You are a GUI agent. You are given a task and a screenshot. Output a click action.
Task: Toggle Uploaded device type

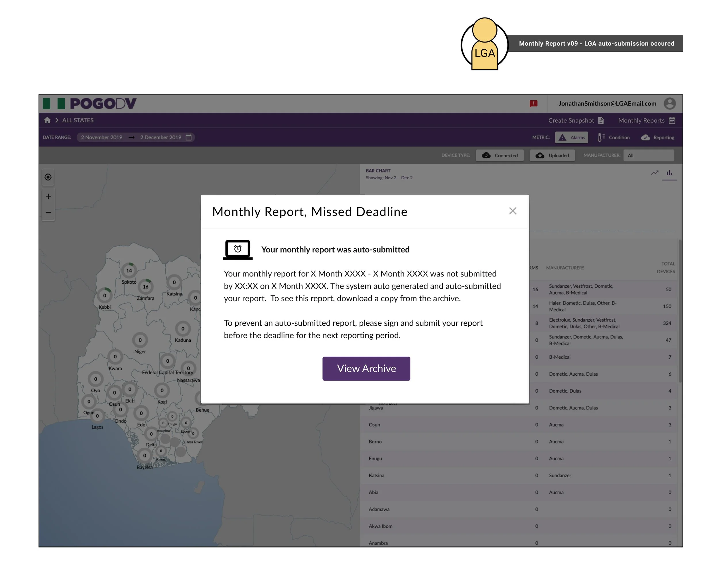(552, 155)
